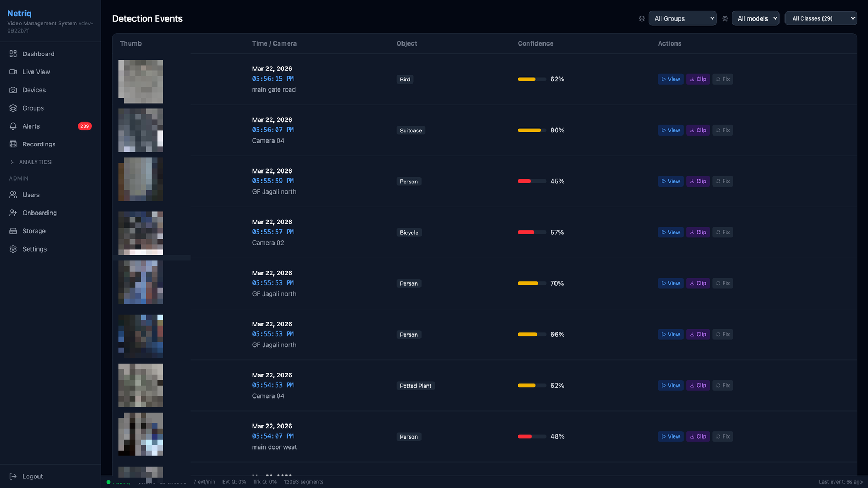The width and height of the screenshot is (868, 488).
Task: Click the layers icon beside All Groups
Action: coord(642,18)
